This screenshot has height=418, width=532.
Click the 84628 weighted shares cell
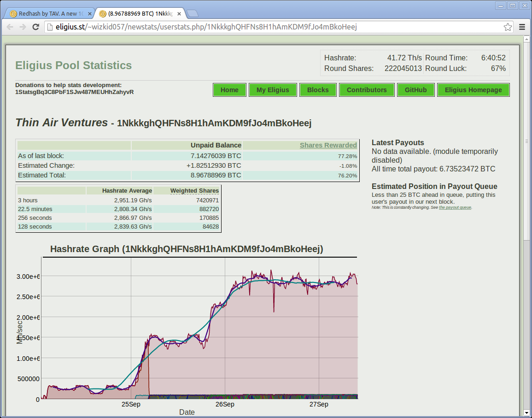pos(210,227)
